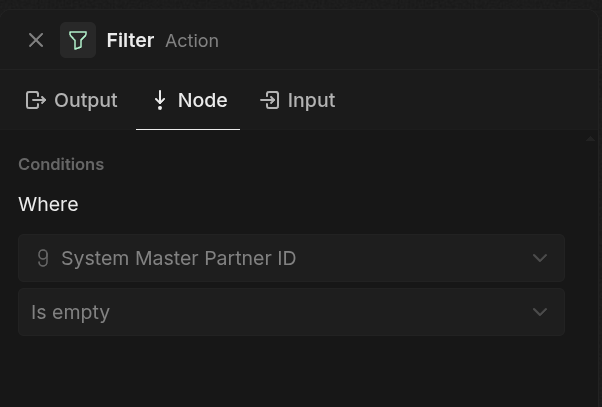This screenshot has height=407, width=602.
Task: Open the Input tab
Action: pos(310,100)
